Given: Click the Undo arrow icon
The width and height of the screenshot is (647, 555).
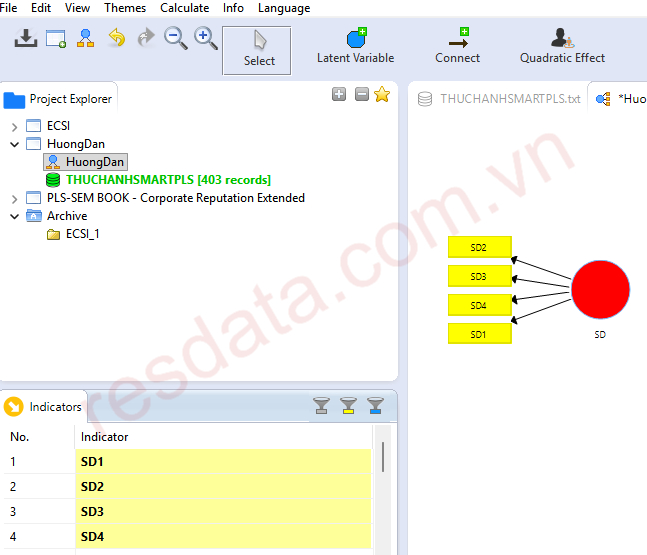Looking at the screenshot, I should [117, 39].
